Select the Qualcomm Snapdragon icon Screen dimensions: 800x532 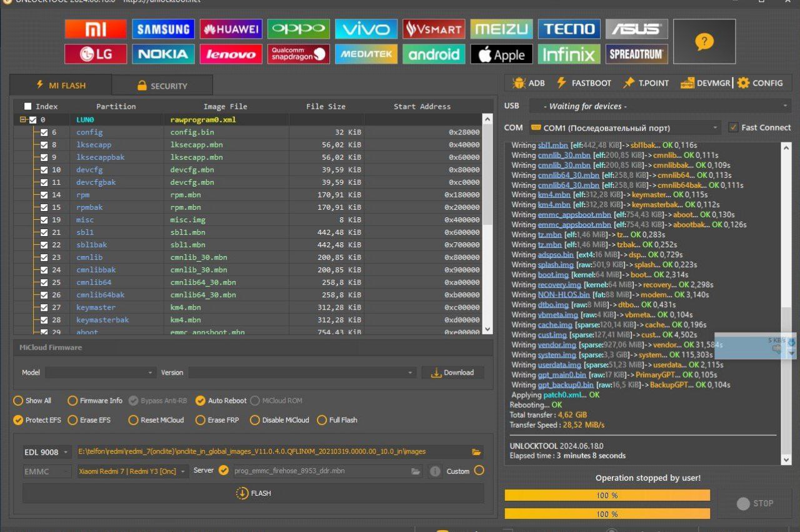pyautogui.click(x=298, y=54)
